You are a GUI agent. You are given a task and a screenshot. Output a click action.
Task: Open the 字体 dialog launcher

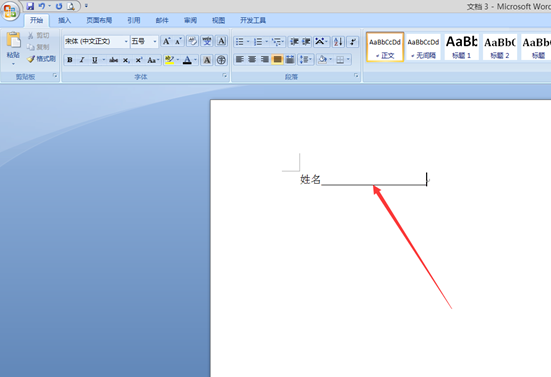(x=225, y=76)
